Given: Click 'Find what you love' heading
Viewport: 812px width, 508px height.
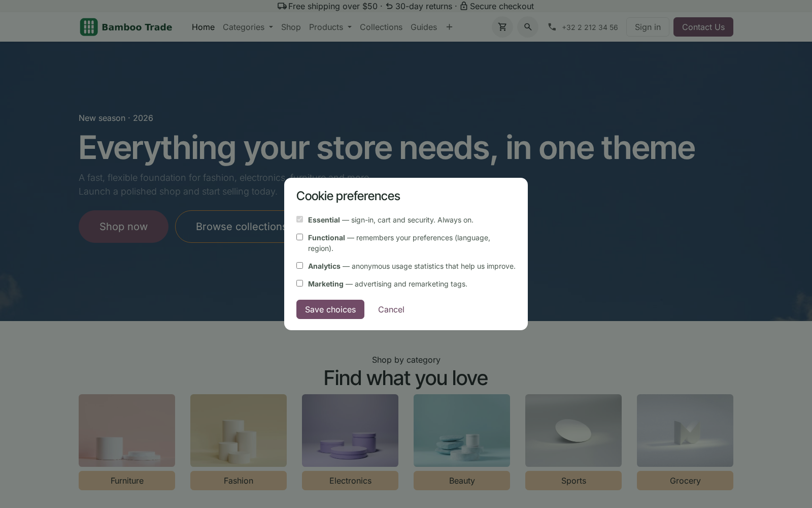Looking at the screenshot, I should coord(406,378).
